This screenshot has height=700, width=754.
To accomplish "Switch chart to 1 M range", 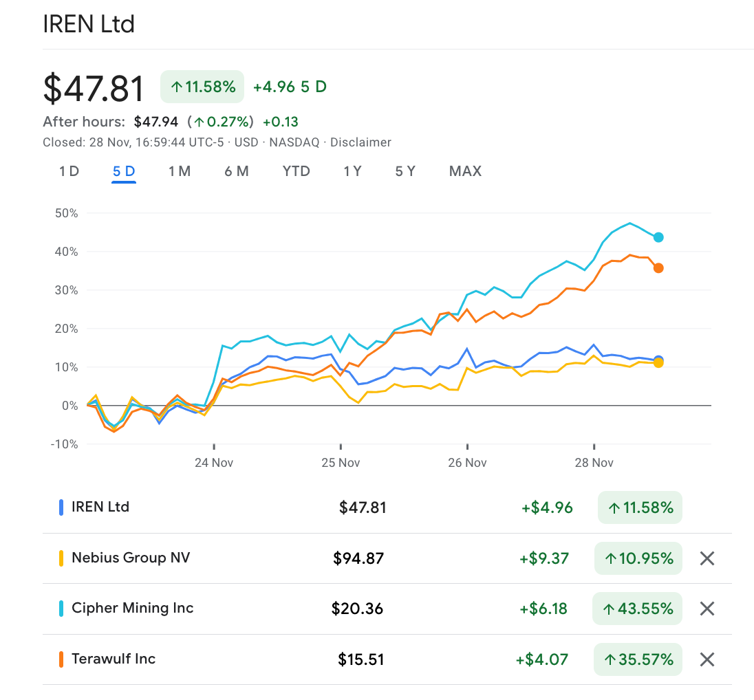I will click(180, 171).
